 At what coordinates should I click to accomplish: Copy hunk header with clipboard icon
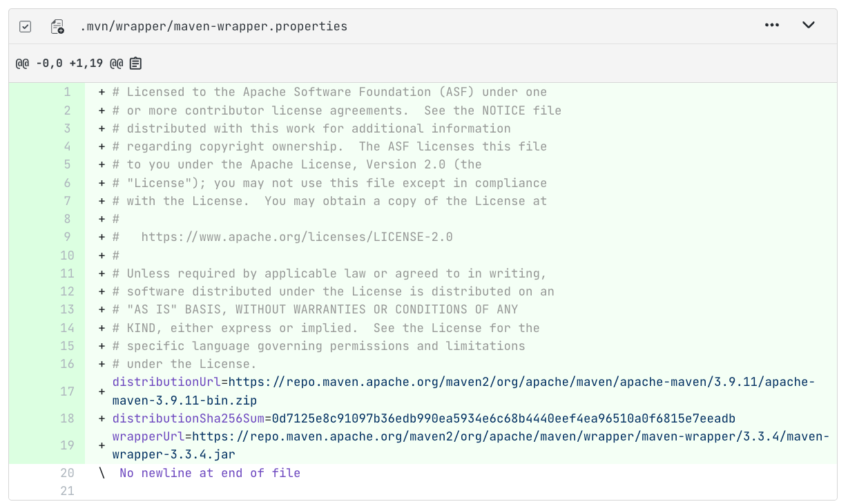tap(136, 64)
